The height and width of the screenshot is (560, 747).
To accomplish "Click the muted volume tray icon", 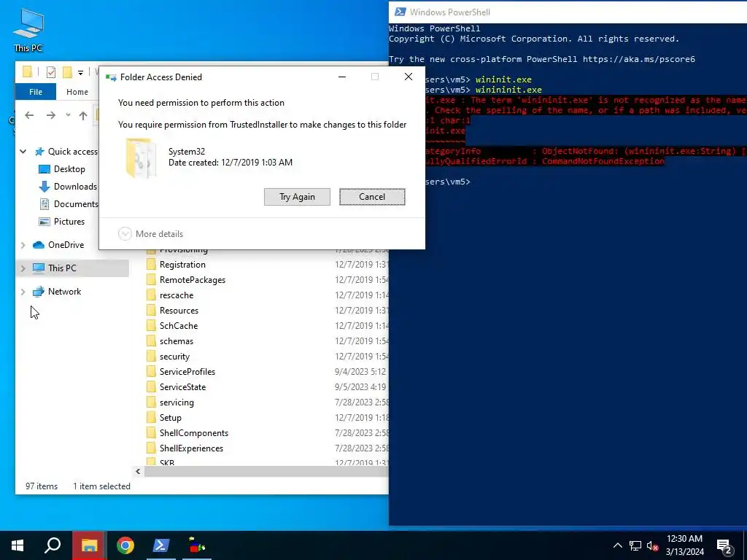I will [x=652, y=545].
